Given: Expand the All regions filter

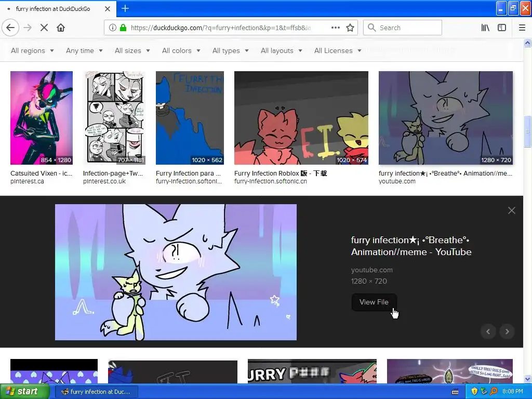Looking at the screenshot, I should click(32, 50).
